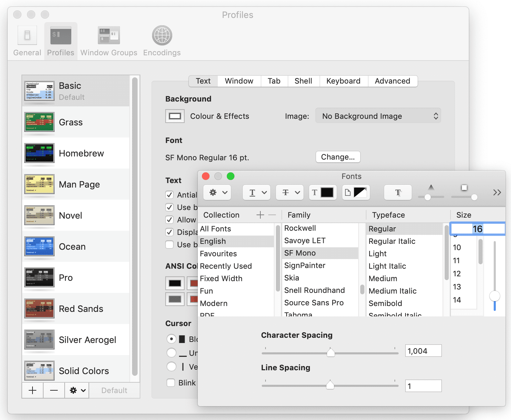
Task: Expand the strikethrough options dropdown
Action: (x=289, y=192)
